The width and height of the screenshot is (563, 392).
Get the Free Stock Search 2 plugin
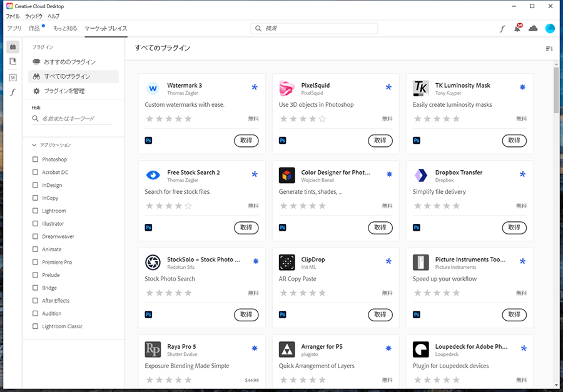click(x=246, y=228)
